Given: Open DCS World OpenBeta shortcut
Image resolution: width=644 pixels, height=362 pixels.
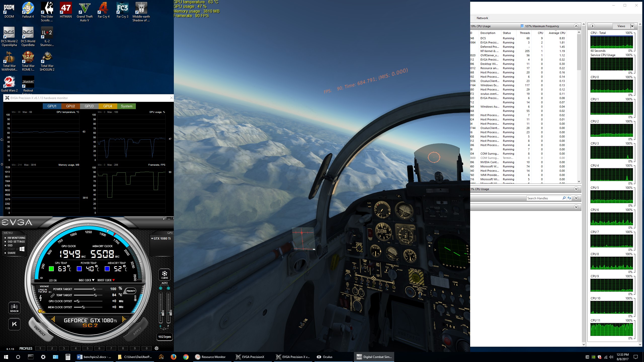Looking at the screenshot, I should [28, 37].
